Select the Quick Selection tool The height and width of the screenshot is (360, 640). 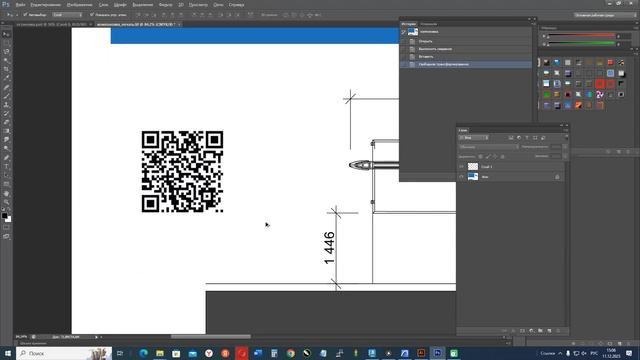click(6, 60)
